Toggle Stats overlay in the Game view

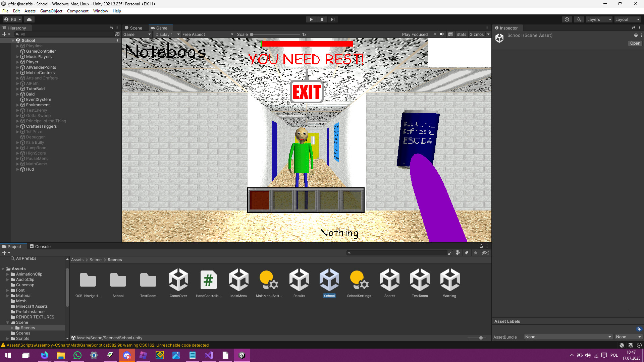pos(461,34)
